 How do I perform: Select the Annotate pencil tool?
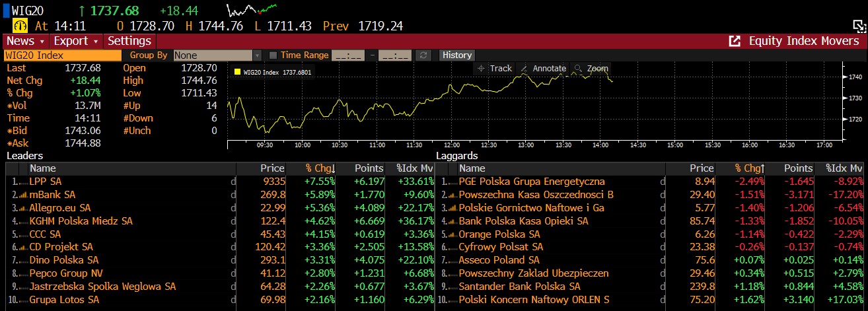[543, 68]
